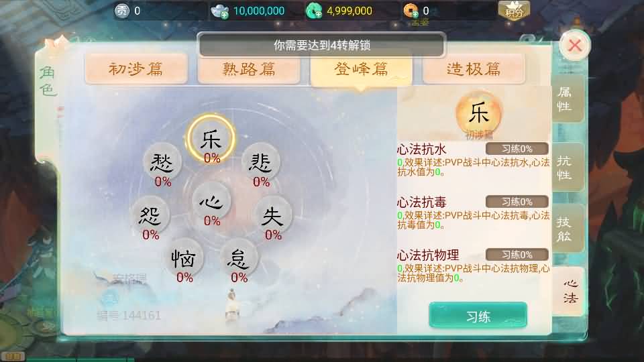Switch to the 熟路篇 tab
The height and width of the screenshot is (362, 644).
249,68
